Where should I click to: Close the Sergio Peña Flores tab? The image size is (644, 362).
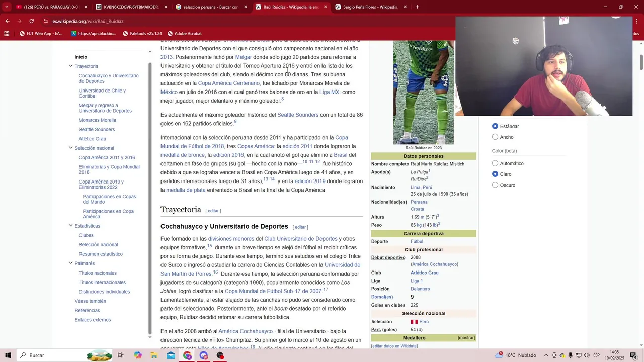405,7
